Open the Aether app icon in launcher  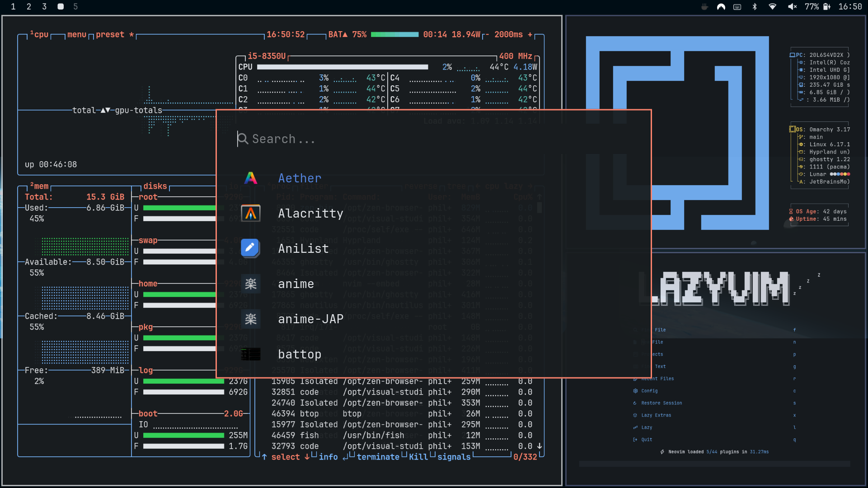251,178
